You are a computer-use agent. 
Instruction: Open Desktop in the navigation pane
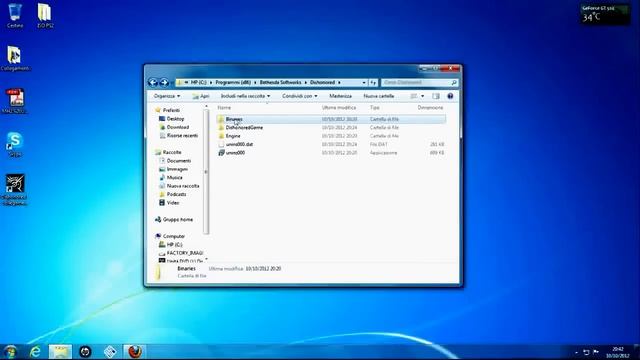[x=175, y=119]
